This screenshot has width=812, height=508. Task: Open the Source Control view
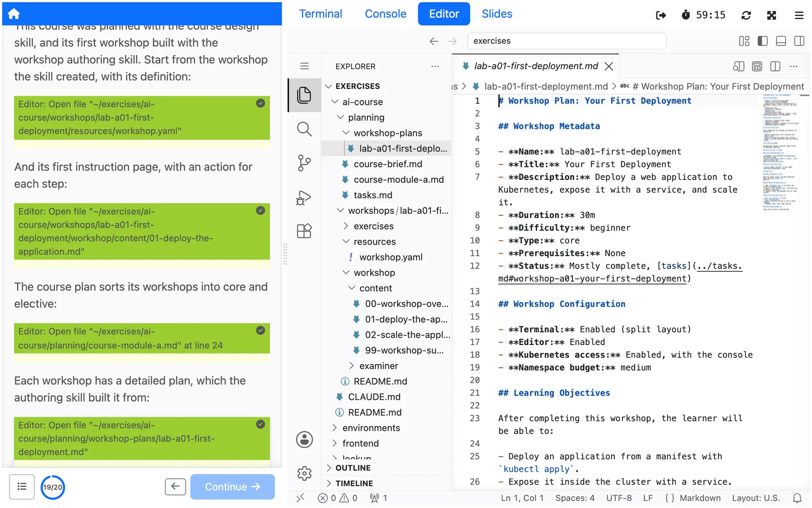tap(304, 163)
